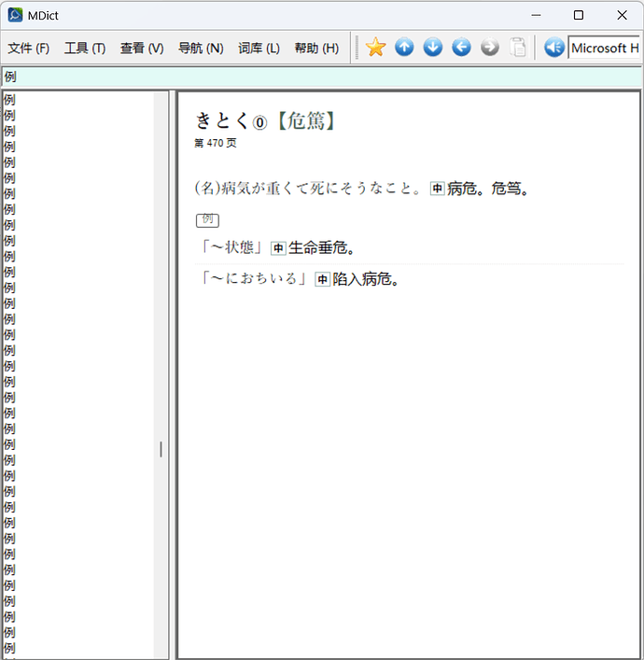Select the Microsoft voice combo box
The height and width of the screenshot is (660, 644).
point(604,48)
